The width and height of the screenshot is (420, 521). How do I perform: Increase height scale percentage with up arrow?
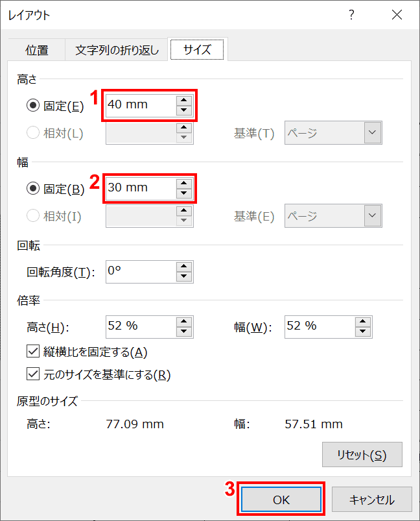184,322
